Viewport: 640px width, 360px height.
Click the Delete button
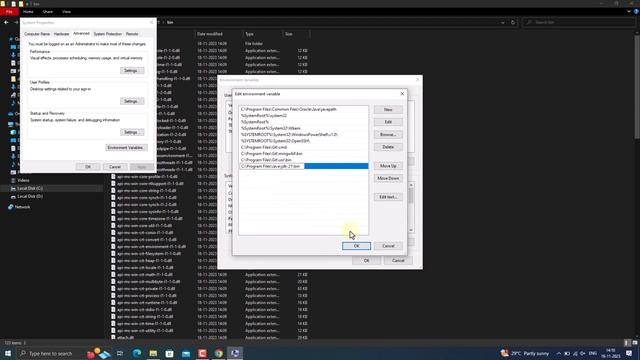tap(388, 147)
